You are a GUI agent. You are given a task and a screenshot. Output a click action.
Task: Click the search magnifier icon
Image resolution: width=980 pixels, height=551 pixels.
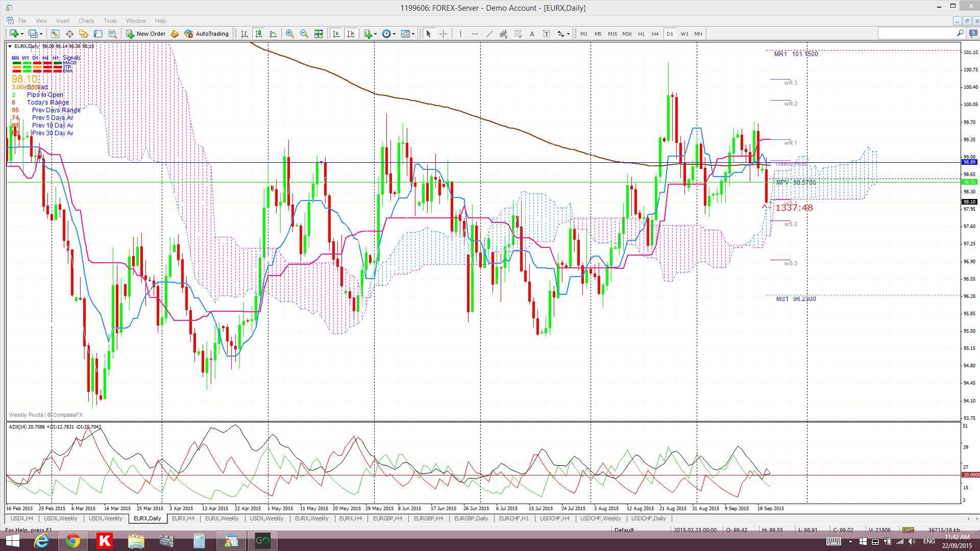[960, 34]
